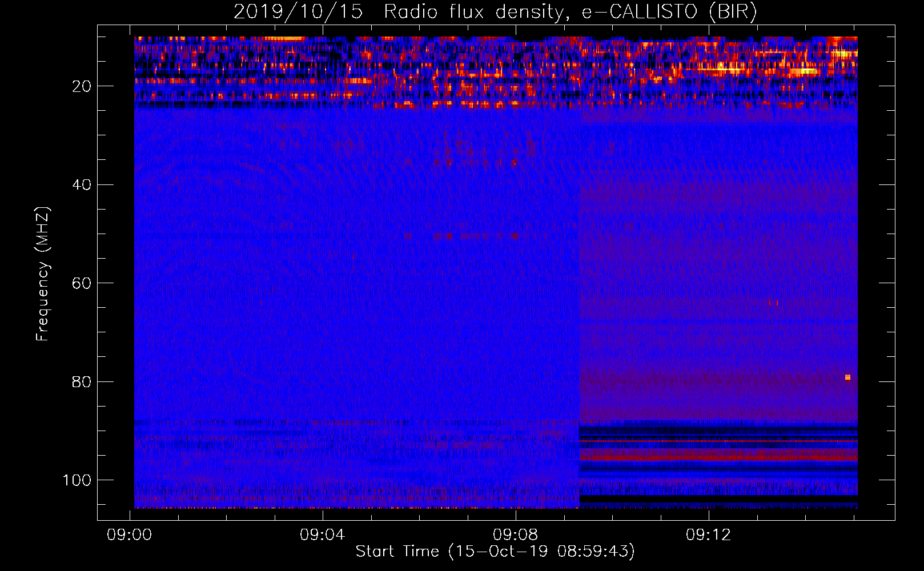Viewport: 924px width, 571px height.
Task: Click the '09:00' time tick label
Action: [x=130, y=534]
